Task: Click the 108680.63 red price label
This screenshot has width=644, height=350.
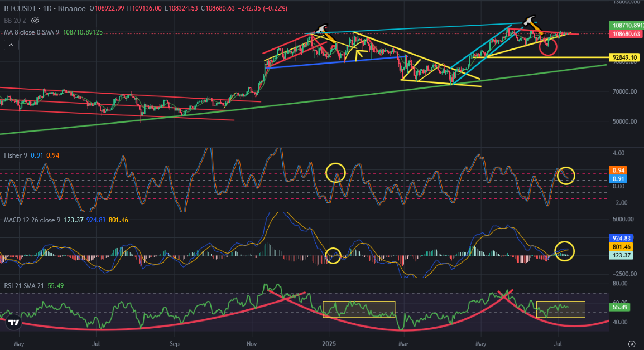Action: [626, 33]
